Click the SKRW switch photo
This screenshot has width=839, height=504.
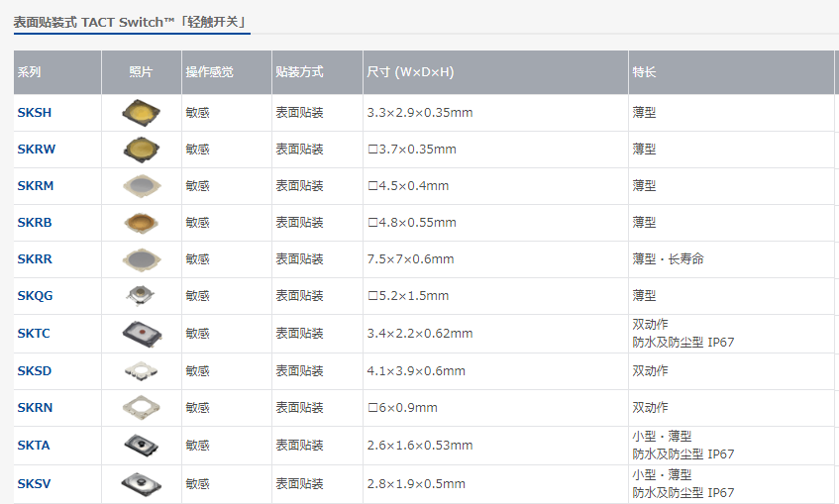point(141,149)
